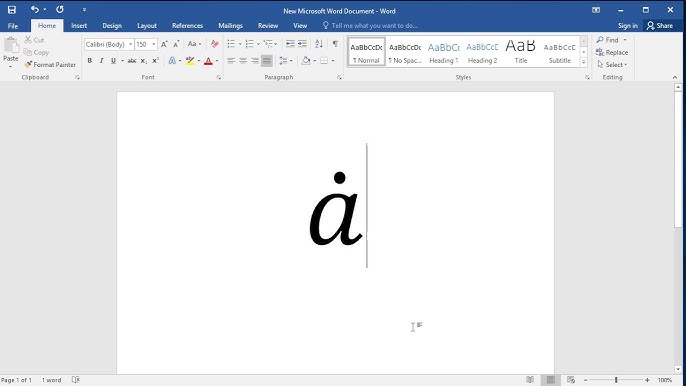The image size is (686, 386).
Task: Switch to the Insert tab
Action: (79, 26)
